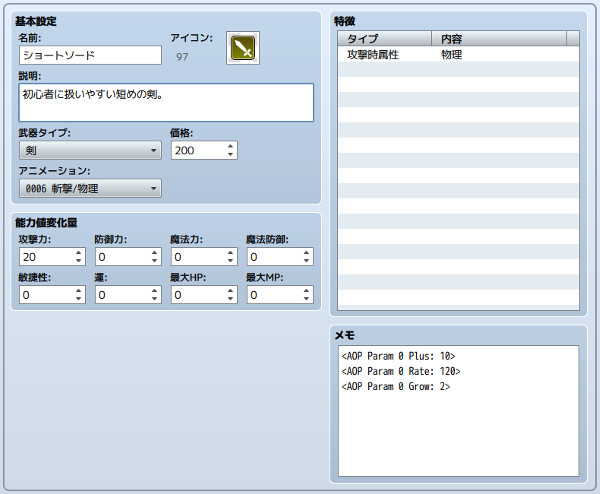The height and width of the screenshot is (494, 600).
Task: Click the 物理 cell in traits list
Action: [x=452, y=54]
